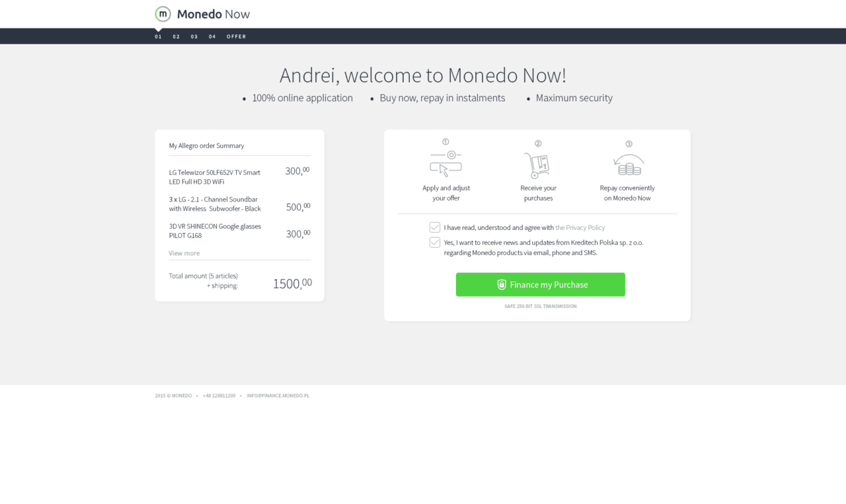The image size is (846, 504).
Task: Click the 2015 © MONEDO footer text
Action: coord(173,396)
